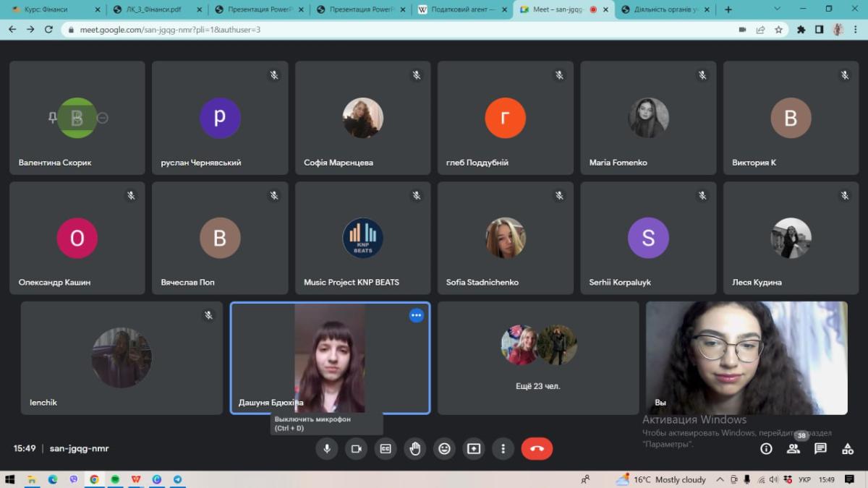Image resolution: width=868 pixels, height=488 pixels.
Task: Click the camera permission icon in address bar
Action: [x=742, y=30]
